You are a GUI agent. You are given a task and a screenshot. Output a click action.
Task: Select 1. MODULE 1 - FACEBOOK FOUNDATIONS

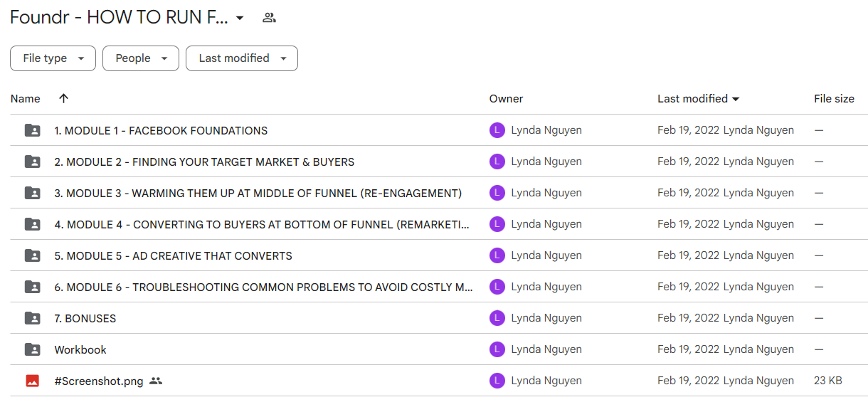(x=161, y=131)
